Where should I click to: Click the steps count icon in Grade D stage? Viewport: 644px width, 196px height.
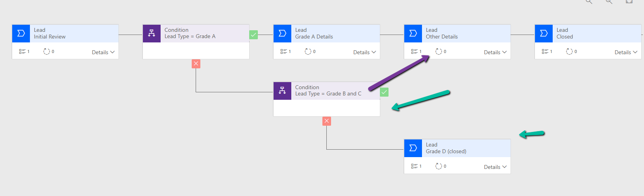(x=414, y=166)
